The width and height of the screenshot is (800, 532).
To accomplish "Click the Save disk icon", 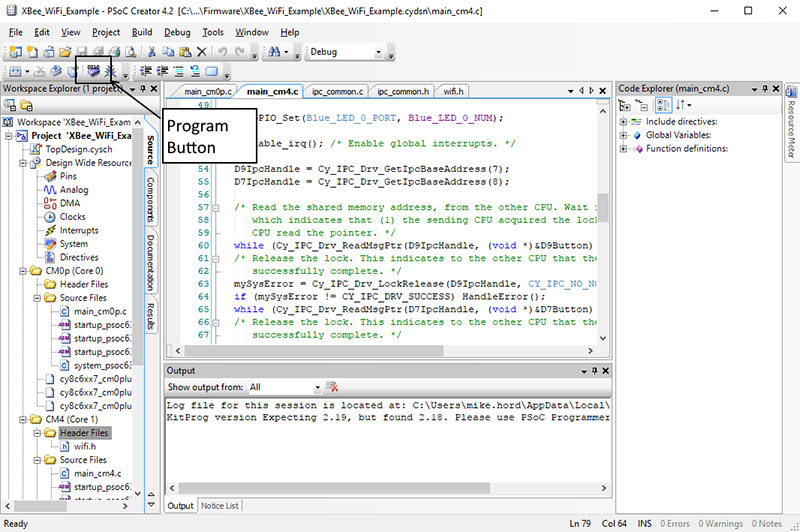I will [82, 52].
